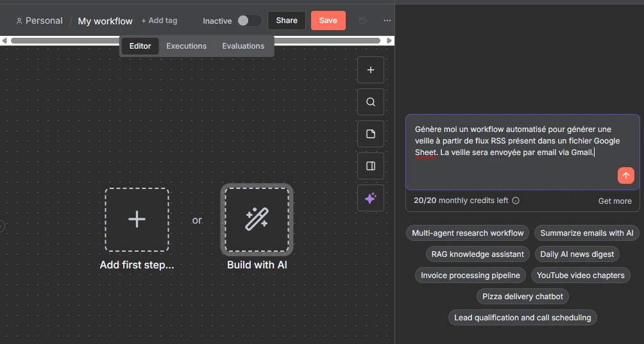Viewport: 644px width, 344px height.
Task: Toggle the Inactive workflow switch
Action: pos(249,20)
